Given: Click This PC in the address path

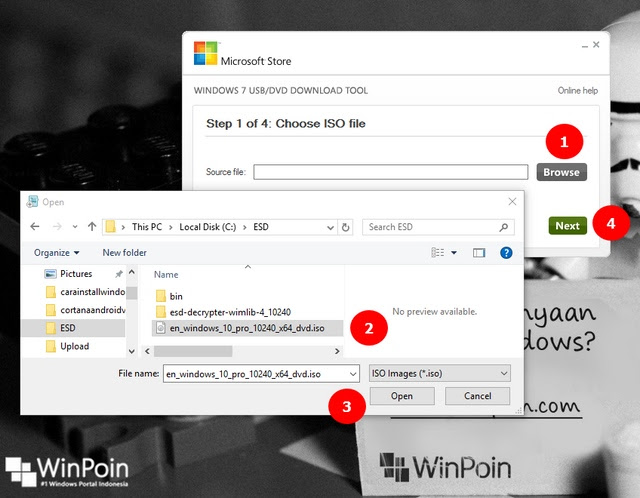Looking at the screenshot, I should pyautogui.click(x=147, y=227).
